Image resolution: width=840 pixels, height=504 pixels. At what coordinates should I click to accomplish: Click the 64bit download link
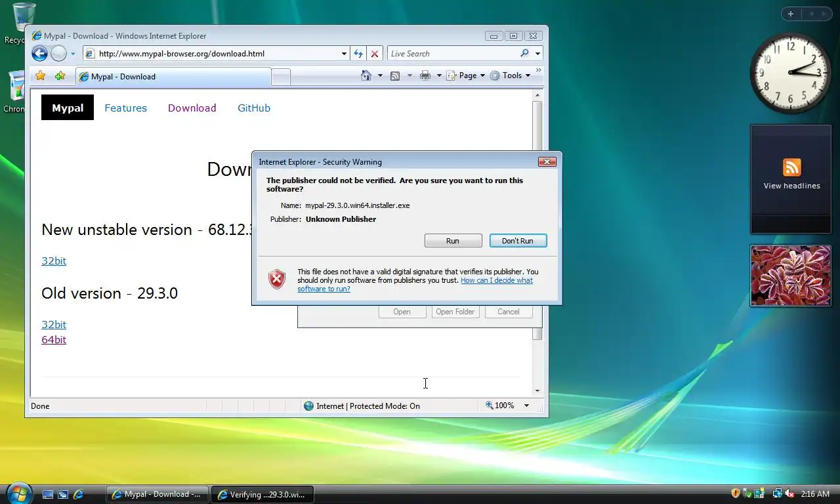click(54, 339)
